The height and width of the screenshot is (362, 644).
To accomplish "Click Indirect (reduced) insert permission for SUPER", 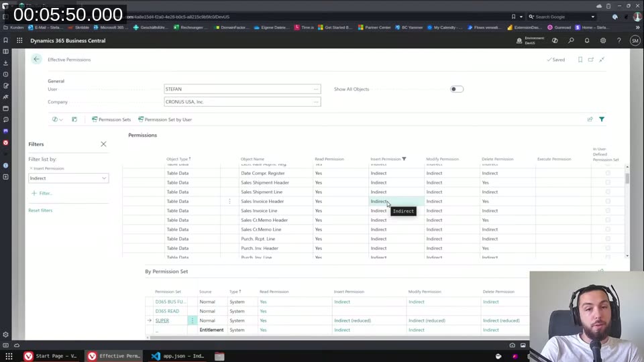I will click(352, 320).
